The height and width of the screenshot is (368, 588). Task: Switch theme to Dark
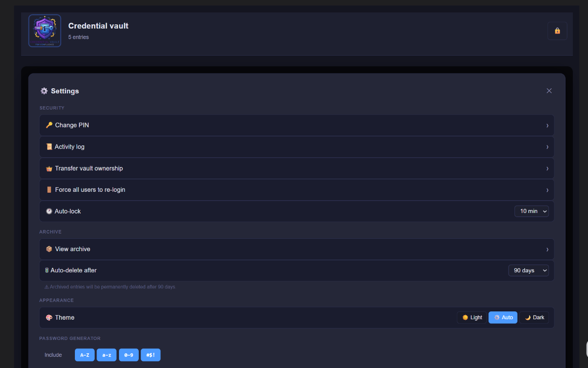(x=534, y=317)
